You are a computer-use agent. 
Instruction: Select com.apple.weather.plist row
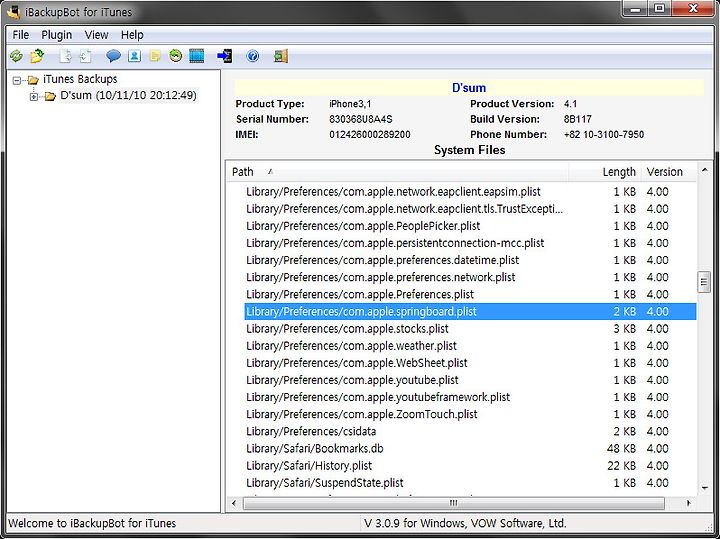(x=470, y=346)
